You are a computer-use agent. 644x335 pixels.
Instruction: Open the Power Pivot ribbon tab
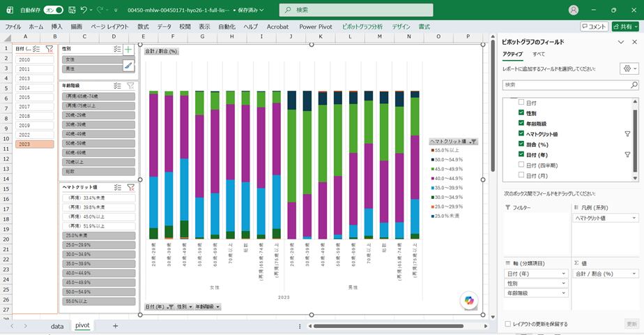pos(316,27)
